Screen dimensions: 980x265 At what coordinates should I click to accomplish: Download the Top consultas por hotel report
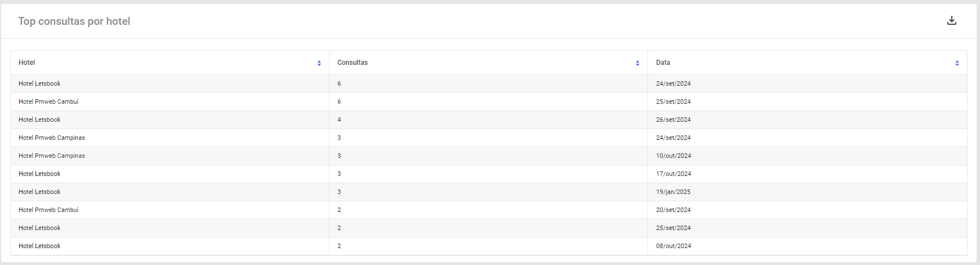[x=952, y=21]
